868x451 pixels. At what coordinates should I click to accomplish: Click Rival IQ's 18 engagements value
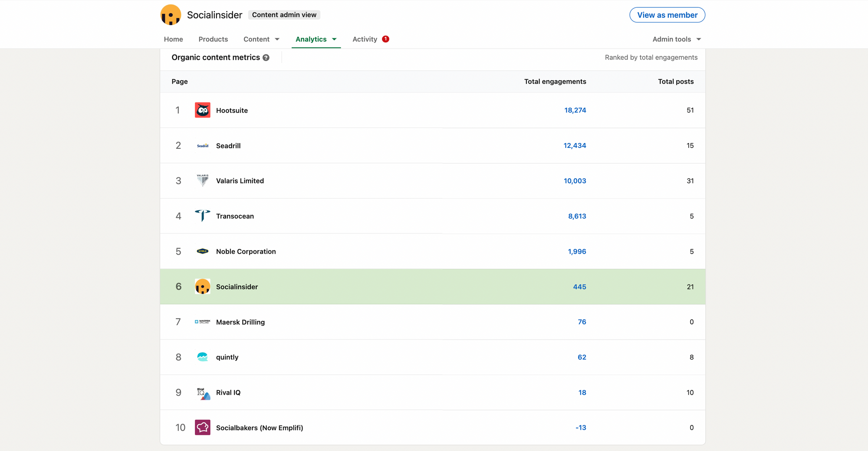point(582,392)
